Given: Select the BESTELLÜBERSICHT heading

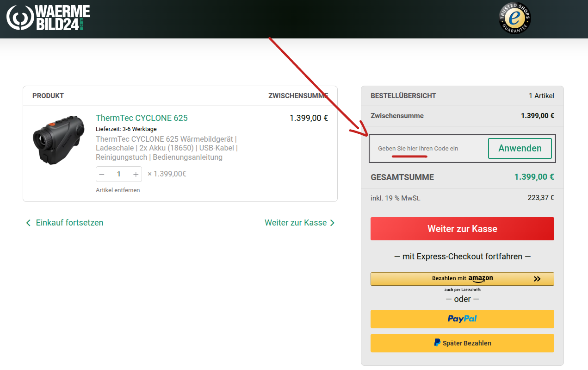Looking at the screenshot, I should click(403, 96).
